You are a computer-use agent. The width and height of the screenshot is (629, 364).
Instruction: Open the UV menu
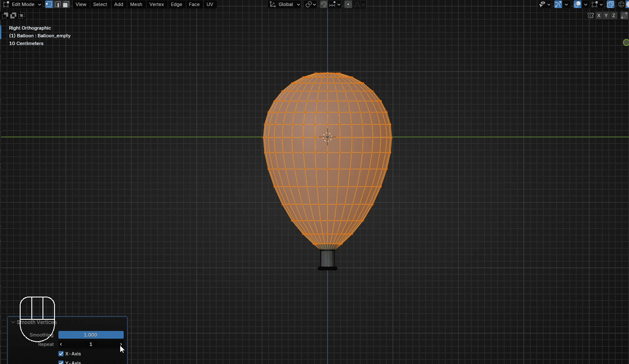(210, 4)
